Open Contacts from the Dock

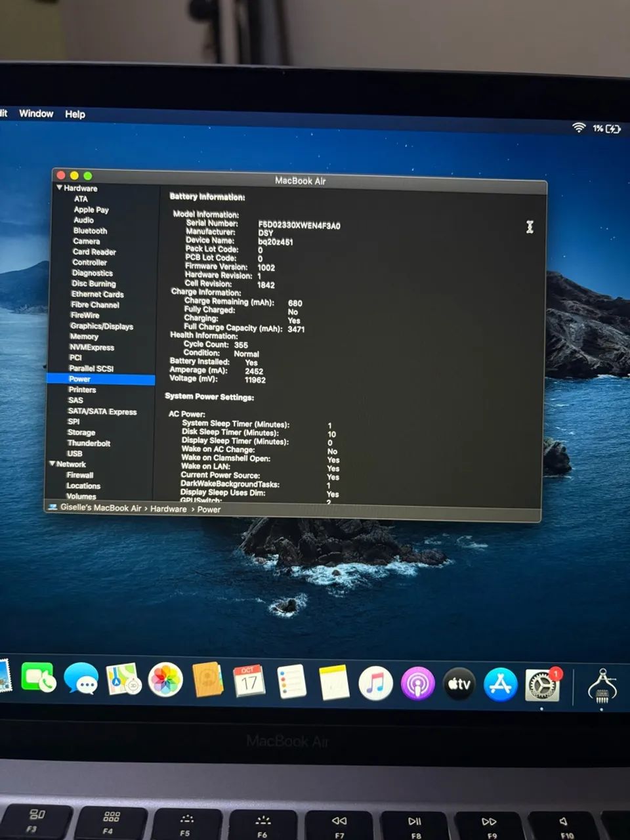pyautogui.click(x=207, y=681)
